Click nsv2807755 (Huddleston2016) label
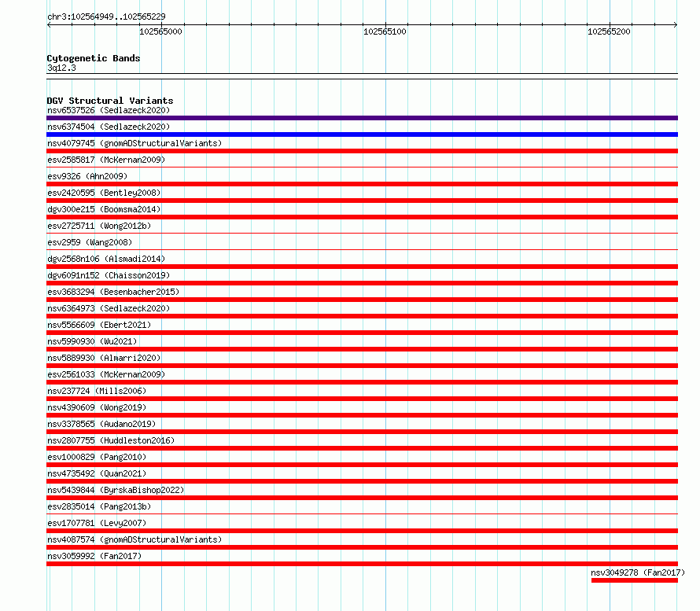Image resolution: width=700 pixels, height=611 pixels. coord(111,440)
